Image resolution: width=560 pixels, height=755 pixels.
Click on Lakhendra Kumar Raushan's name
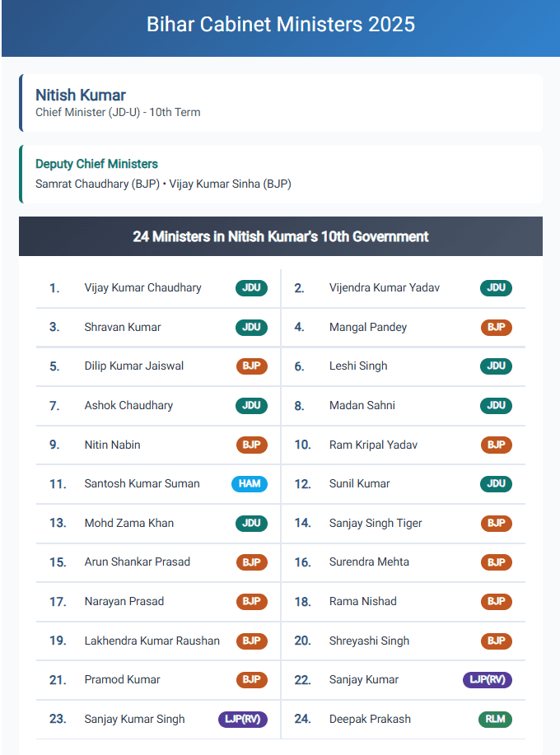pos(152,641)
